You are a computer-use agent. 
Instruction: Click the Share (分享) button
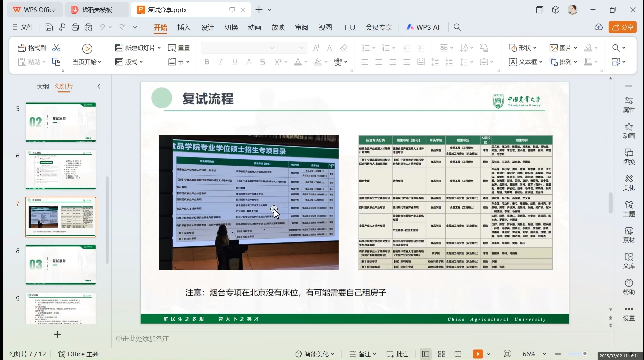[x=622, y=27]
